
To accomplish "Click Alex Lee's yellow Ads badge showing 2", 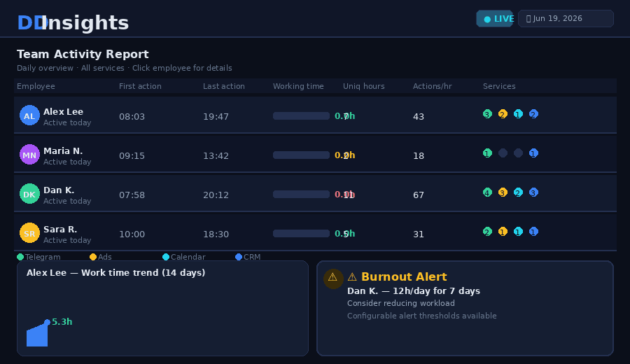I will pos(503,114).
